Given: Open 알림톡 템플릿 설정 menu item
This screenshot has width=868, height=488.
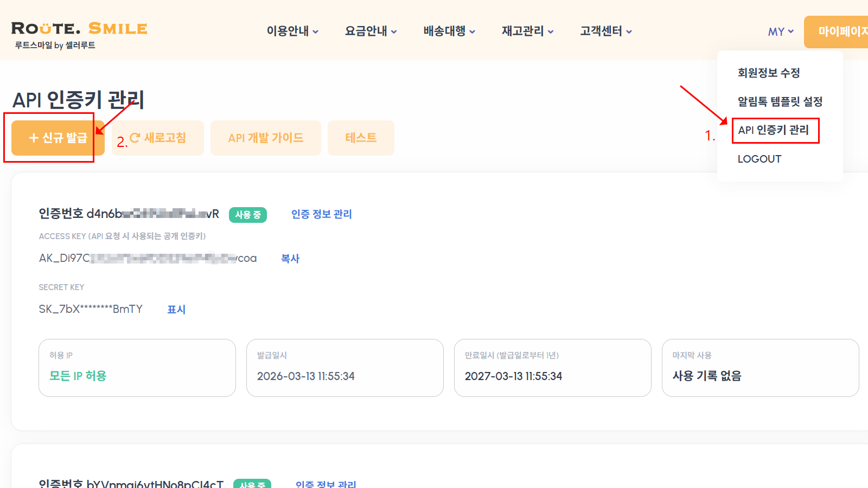Looking at the screenshot, I should (780, 101).
